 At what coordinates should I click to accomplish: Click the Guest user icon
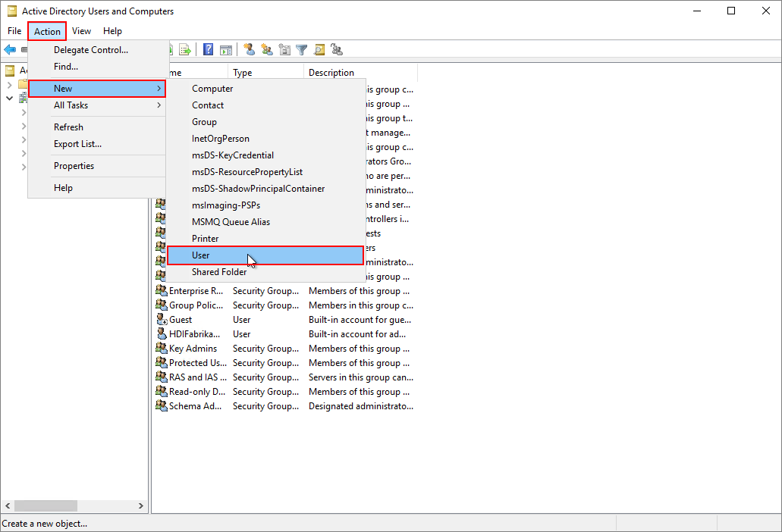click(161, 319)
